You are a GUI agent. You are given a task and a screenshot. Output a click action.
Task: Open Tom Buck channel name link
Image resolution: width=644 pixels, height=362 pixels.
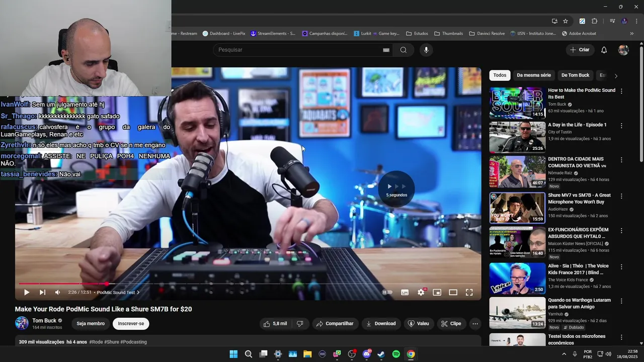[44, 320]
